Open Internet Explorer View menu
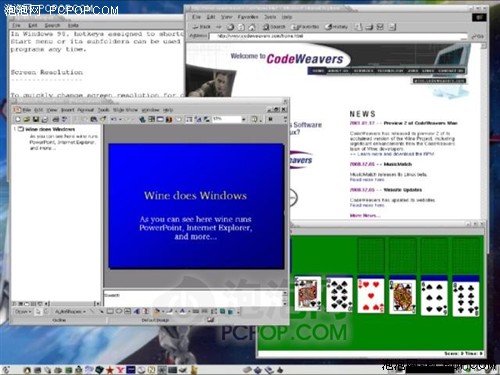Viewport: 500px width, 375px height. (227, 17)
